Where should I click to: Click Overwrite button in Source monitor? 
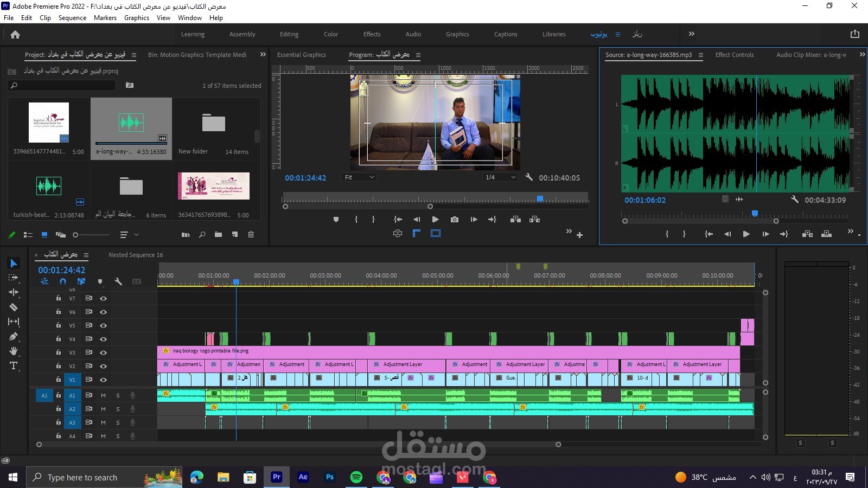(826, 234)
